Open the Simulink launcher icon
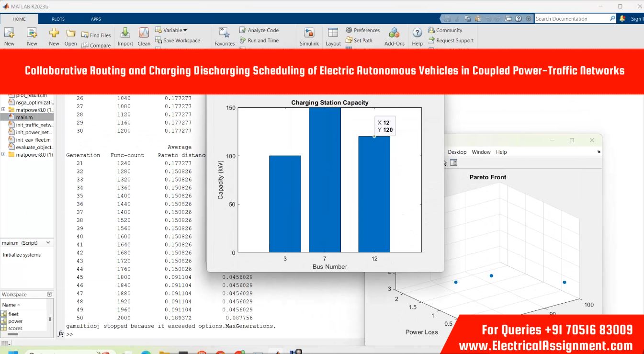 coord(309,34)
